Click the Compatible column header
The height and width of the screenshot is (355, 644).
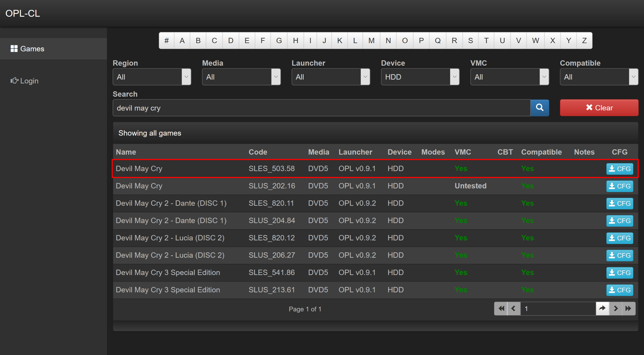coord(541,152)
